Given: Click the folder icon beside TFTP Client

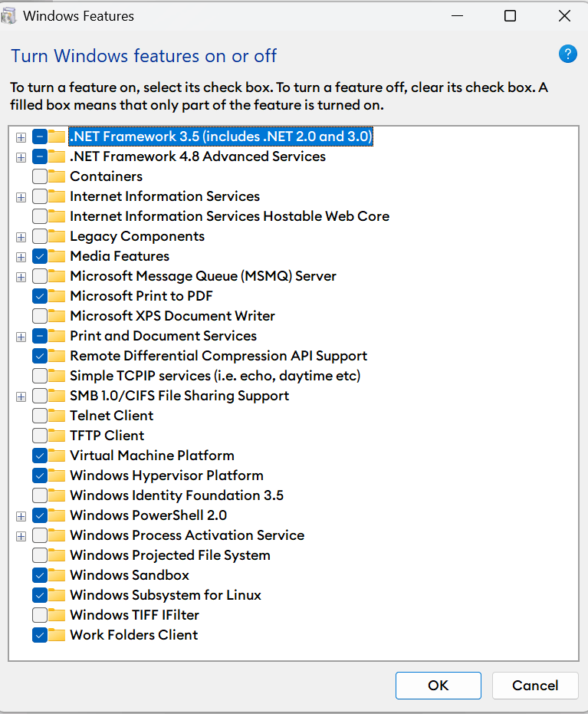Looking at the screenshot, I should (57, 436).
